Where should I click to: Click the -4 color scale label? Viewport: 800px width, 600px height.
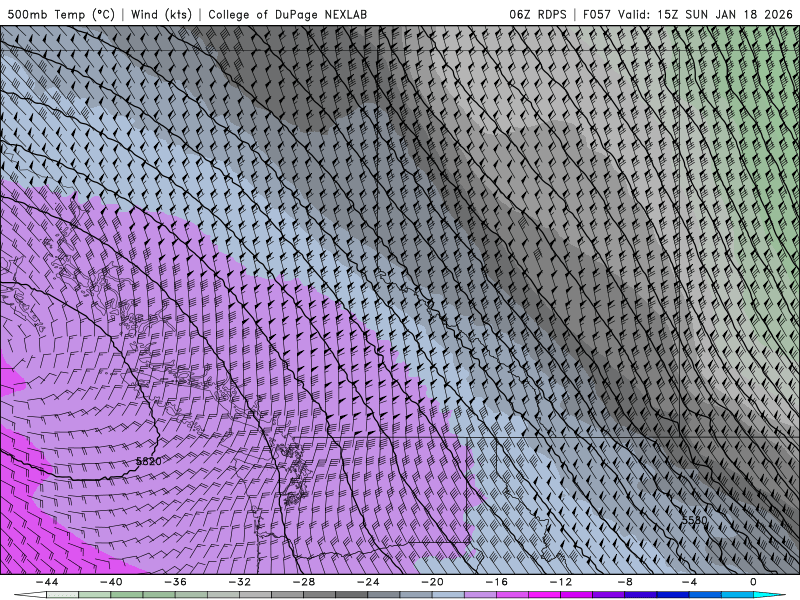[x=690, y=582]
